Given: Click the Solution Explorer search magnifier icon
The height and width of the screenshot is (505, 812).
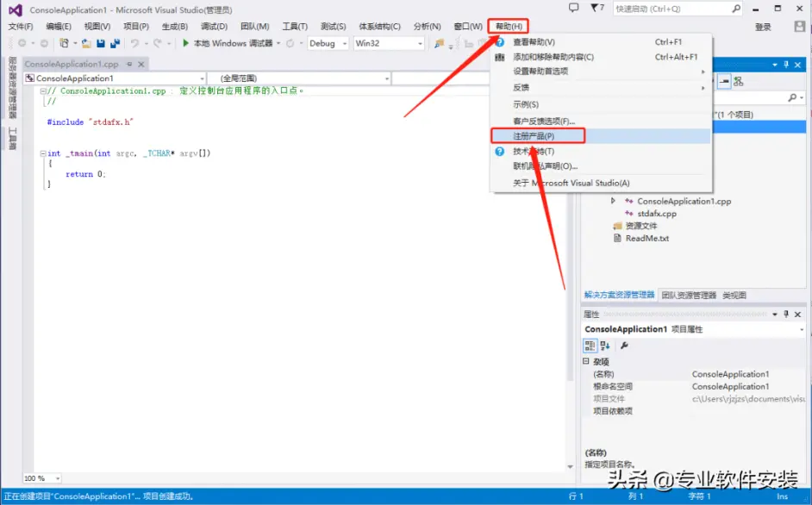Looking at the screenshot, I should click(792, 97).
